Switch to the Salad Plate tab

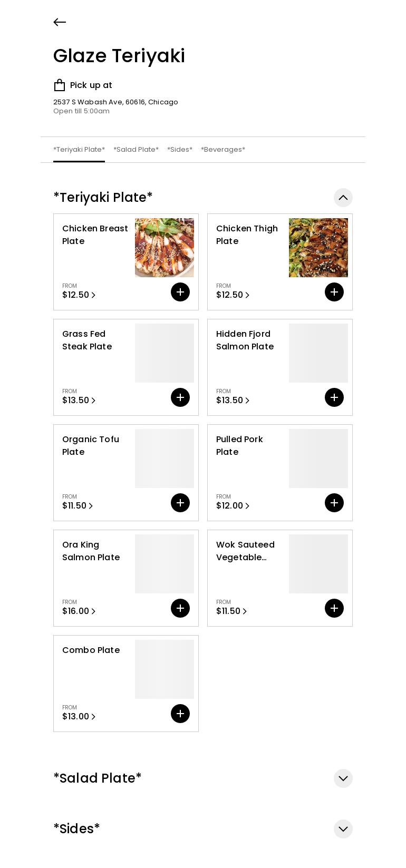(136, 150)
